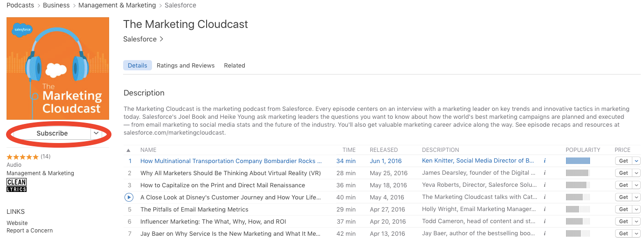The image size is (644, 239).
Task: Get the Print and Direct Mail episode
Action: (x=623, y=185)
